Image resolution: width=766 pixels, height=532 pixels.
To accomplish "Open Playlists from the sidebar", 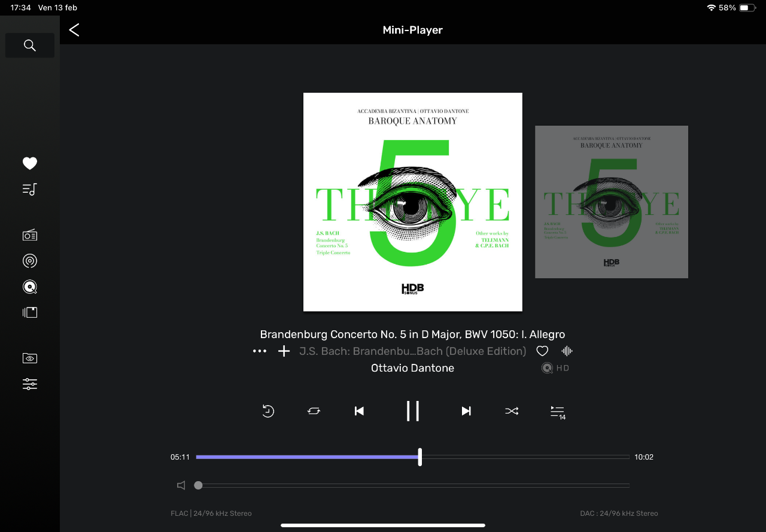I will pyautogui.click(x=30, y=190).
